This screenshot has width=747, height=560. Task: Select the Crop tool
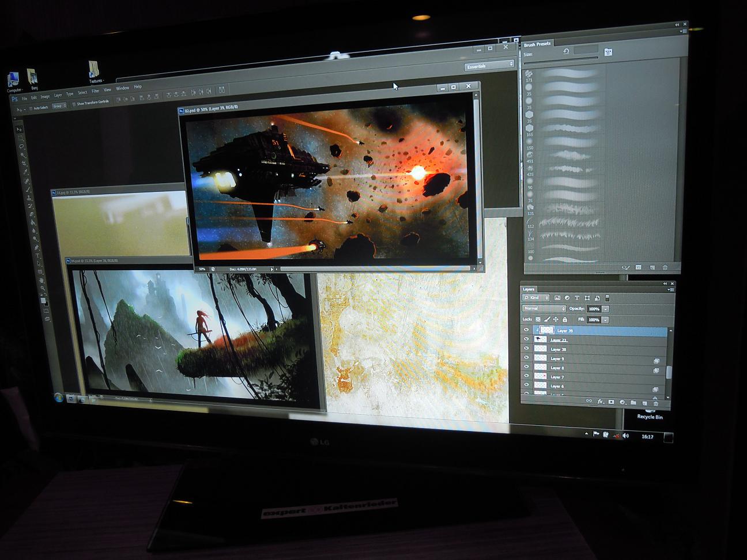tap(24, 164)
